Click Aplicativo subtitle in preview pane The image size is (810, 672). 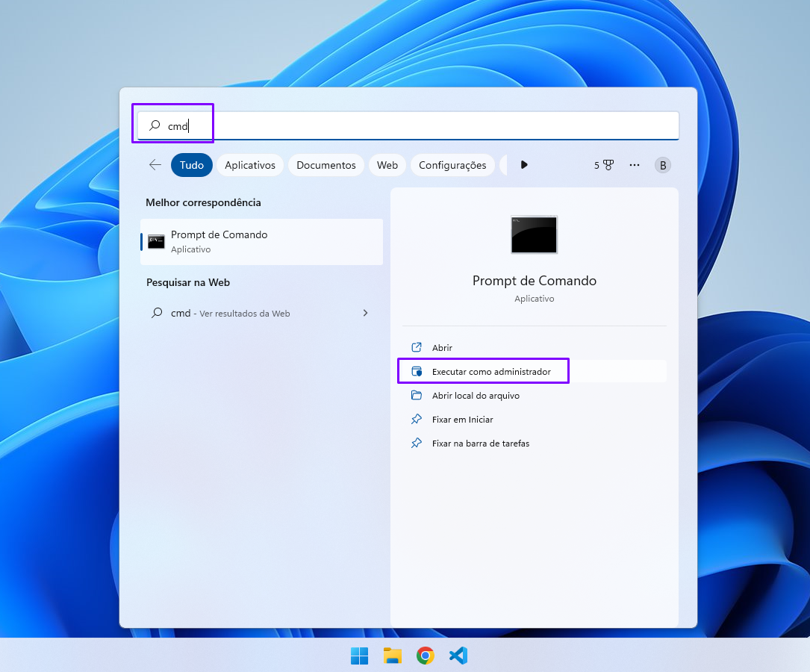click(x=534, y=299)
